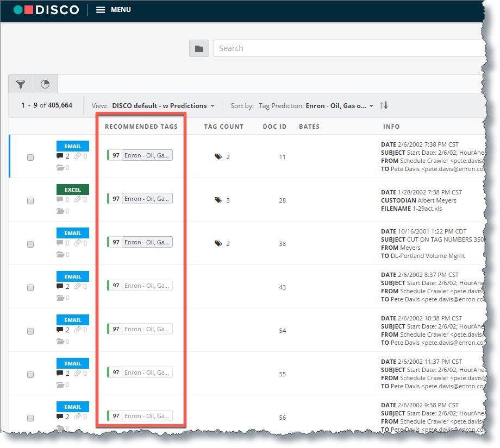Click EMAIL badge for document 38
Screen dimensions: 500x448
click(x=73, y=234)
